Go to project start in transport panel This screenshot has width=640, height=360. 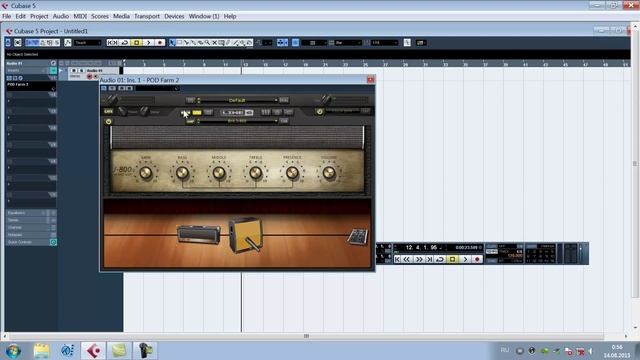(397, 259)
